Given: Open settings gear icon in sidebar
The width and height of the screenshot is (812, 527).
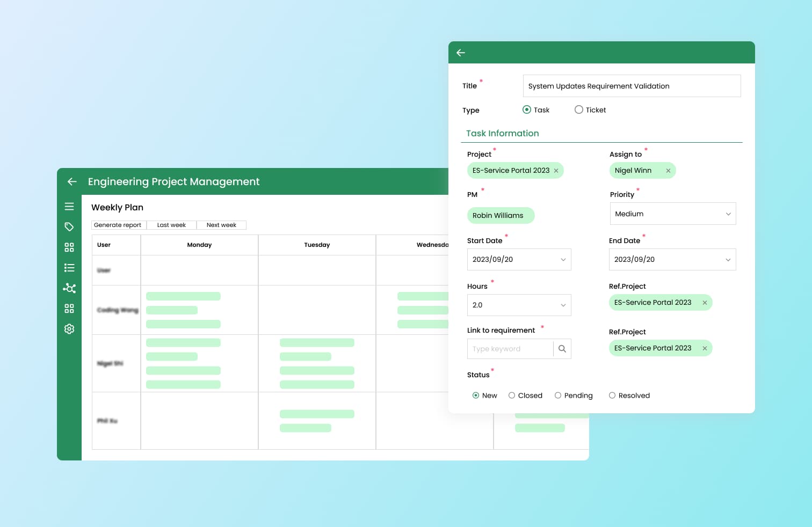Looking at the screenshot, I should 69,329.
